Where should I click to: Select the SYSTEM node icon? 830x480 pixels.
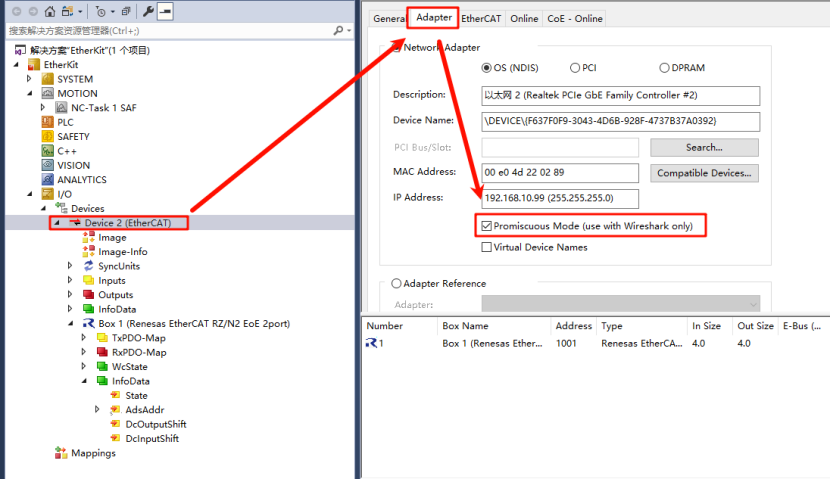48,79
